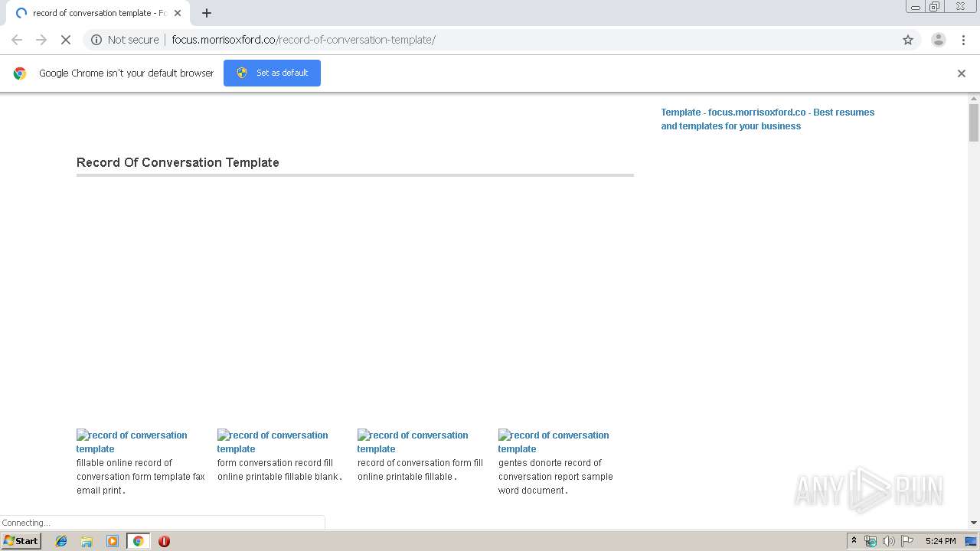980x551 pixels.
Task: Click the Connecting status bar text
Action: (x=26, y=523)
